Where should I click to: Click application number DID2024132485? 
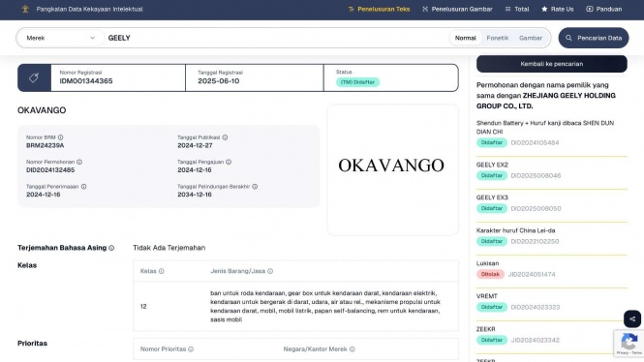[50, 170]
